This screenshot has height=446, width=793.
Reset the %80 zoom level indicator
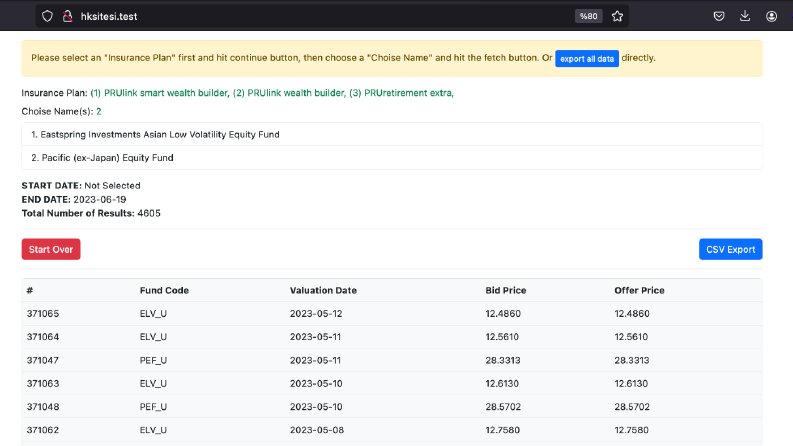pyautogui.click(x=588, y=16)
